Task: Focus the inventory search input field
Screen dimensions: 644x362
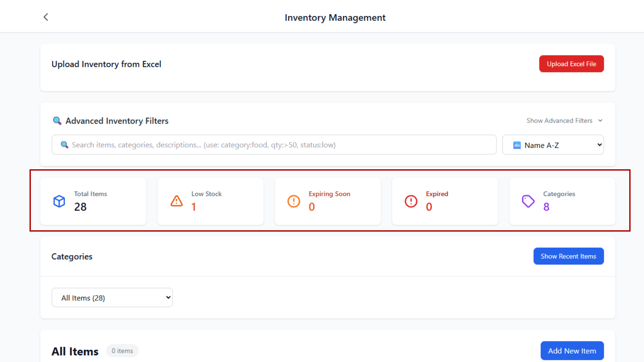Action: tap(278, 145)
